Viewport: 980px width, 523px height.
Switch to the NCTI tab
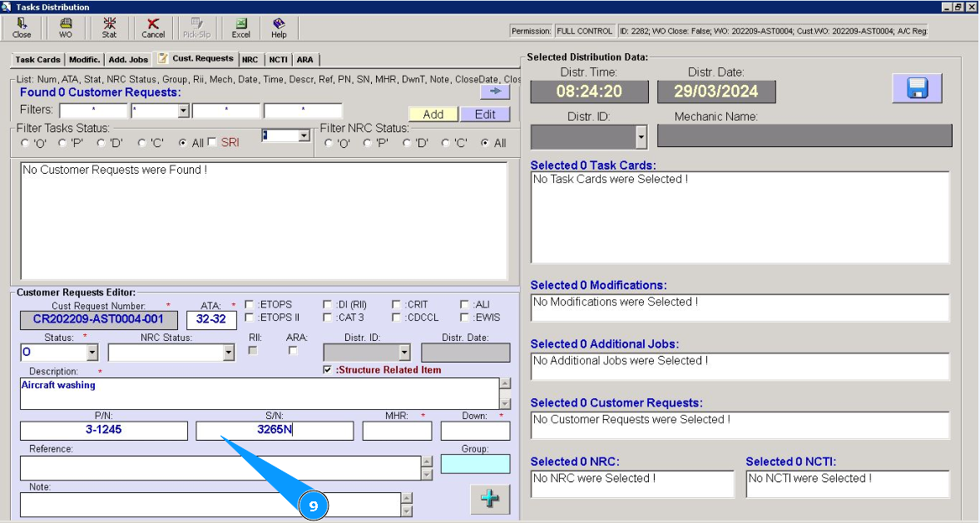click(x=278, y=59)
